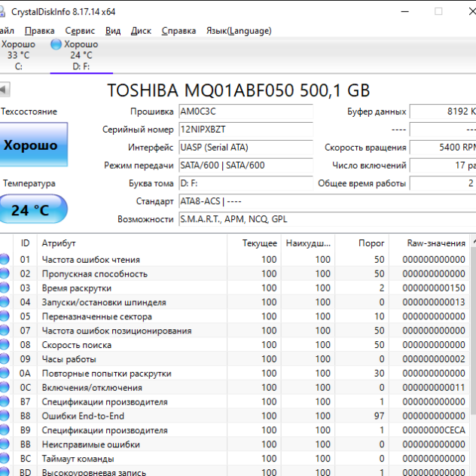476x476 pixels.
Task: Click the Raw-значения column header
Action: 429,243
